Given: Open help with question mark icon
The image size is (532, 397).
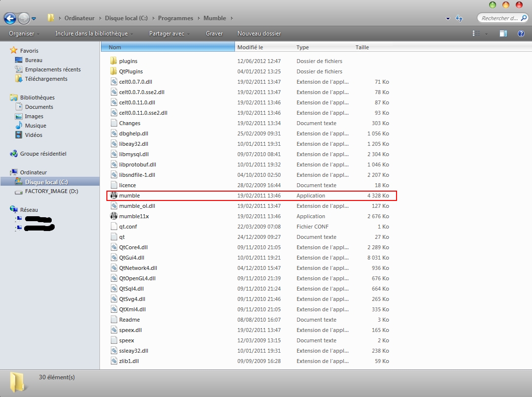Looking at the screenshot, I should pyautogui.click(x=521, y=33).
